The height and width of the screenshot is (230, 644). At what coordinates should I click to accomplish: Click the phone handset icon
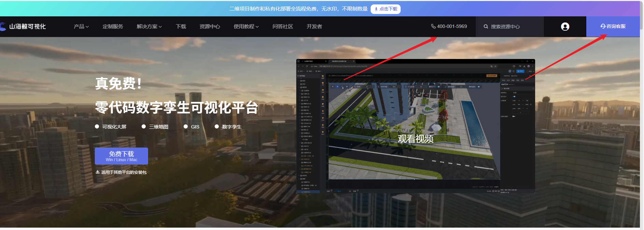coord(433,26)
